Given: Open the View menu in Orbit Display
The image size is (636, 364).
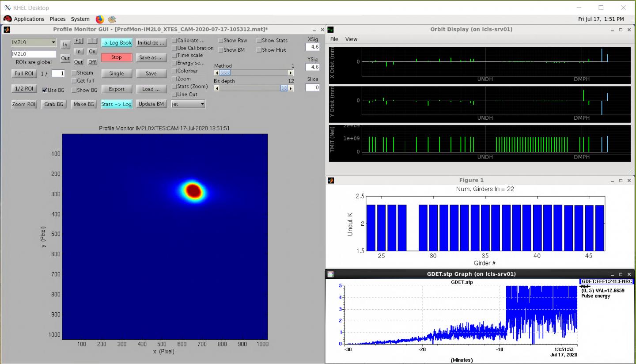Looking at the screenshot, I should pos(351,39).
